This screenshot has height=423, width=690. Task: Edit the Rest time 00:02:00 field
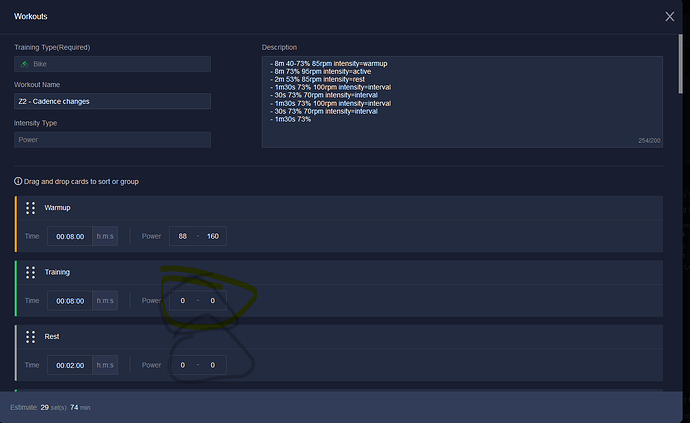pyautogui.click(x=70, y=365)
